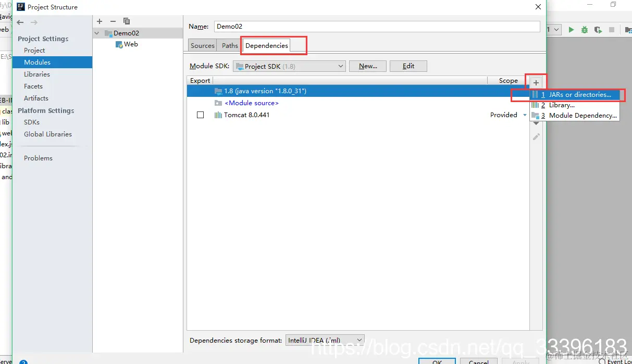Click the OK button

(x=437, y=361)
